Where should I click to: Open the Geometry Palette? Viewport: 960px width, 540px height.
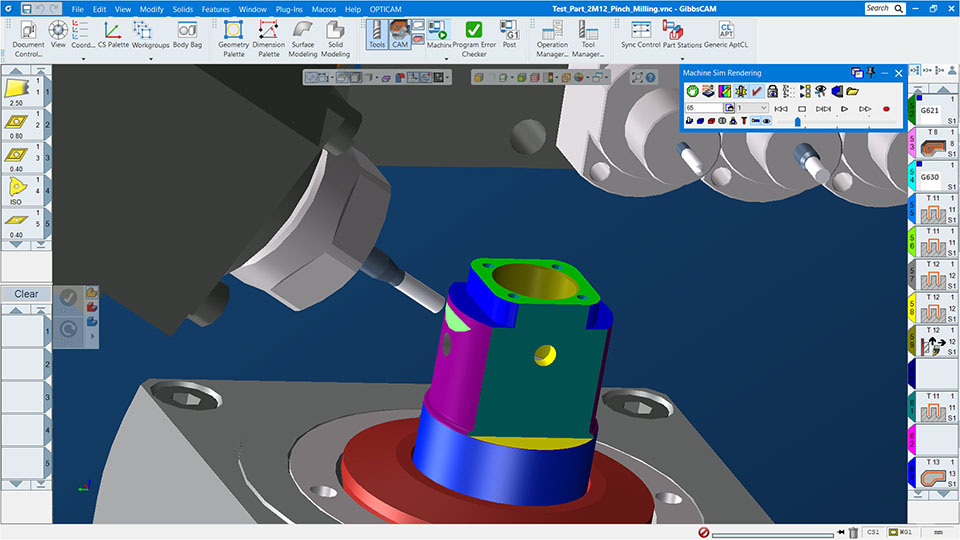point(233,38)
